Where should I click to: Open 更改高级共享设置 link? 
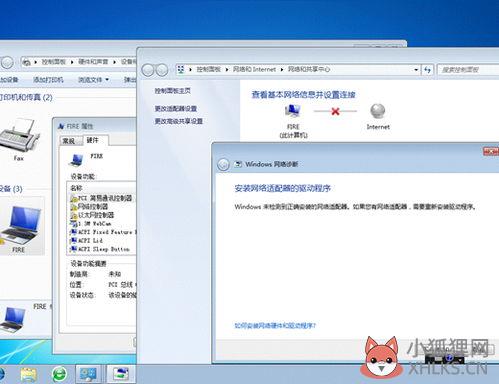(x=178, y=121)
